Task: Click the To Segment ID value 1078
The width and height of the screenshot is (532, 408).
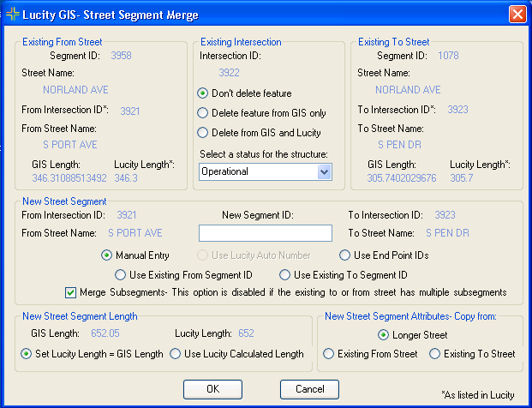Action: pos(448,56)
